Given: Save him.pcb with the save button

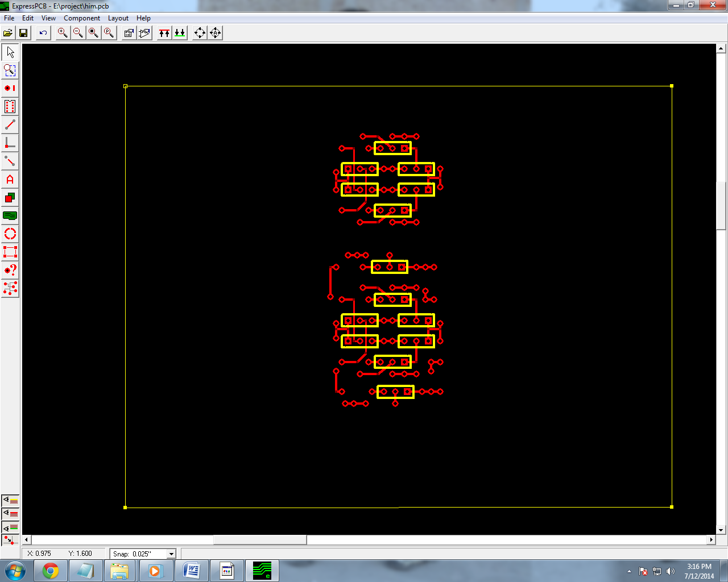Looking at the screenshot, I should (23, 32).
